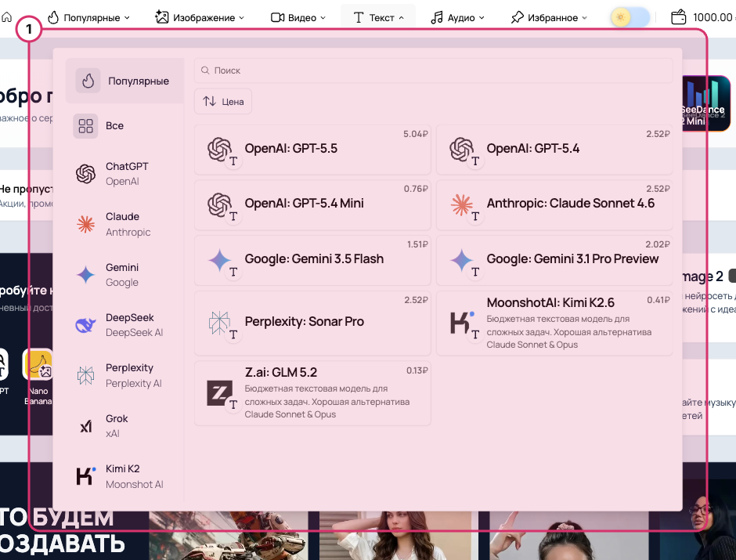Click Gemini star logo on Gemini 3.1 Pro card
This screenshot has height=560, width=736.
[x=462, y=260]
